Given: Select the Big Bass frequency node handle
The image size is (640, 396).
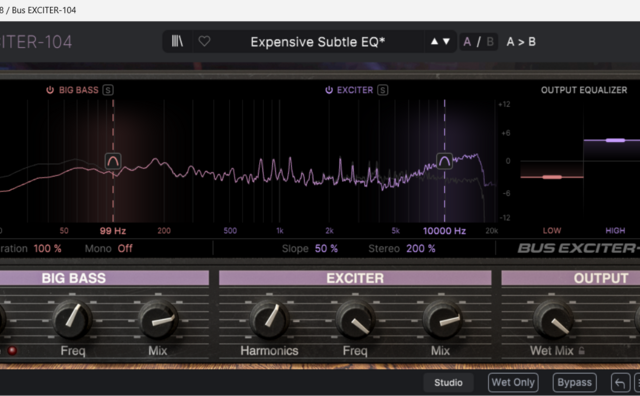Looking at the screenshot, I should tap(113, 161).
